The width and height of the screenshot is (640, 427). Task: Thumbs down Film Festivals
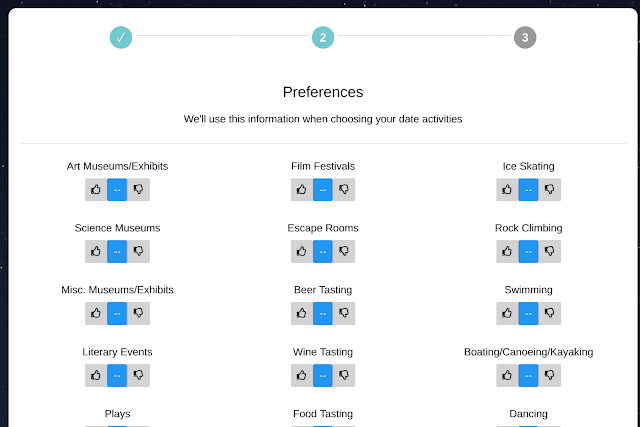tap(344, 189)
